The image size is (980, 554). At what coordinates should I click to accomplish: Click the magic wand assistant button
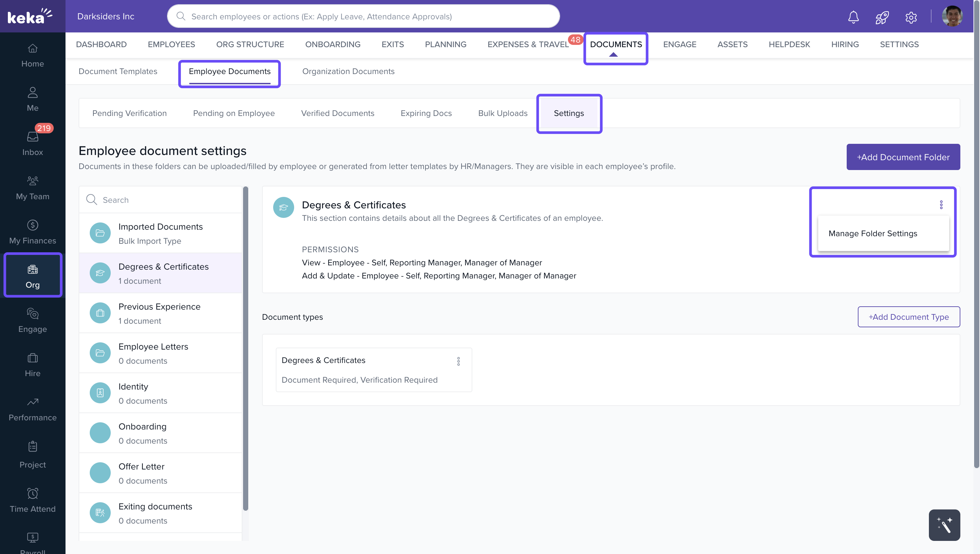(944, 525)
